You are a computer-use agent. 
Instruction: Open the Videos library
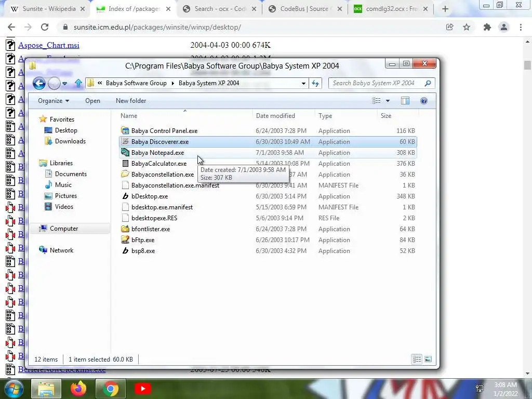(x=64, y=207)
